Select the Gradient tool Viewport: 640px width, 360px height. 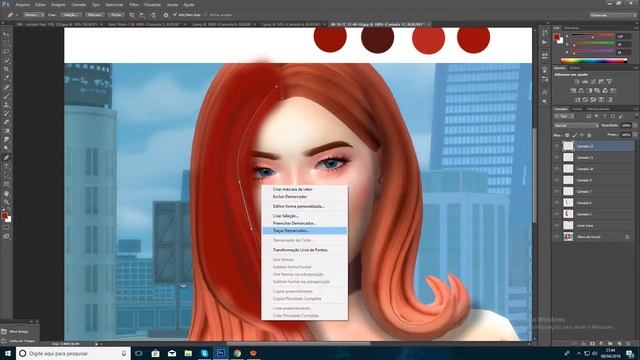point(6,131)
